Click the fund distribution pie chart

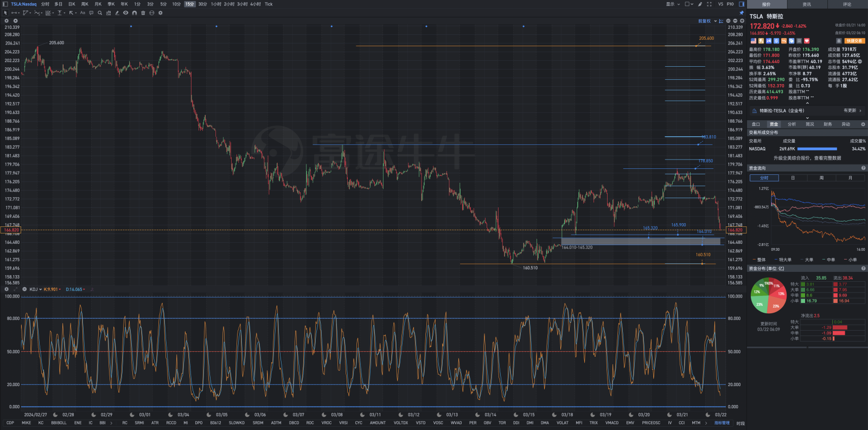[x=768, y=295]
